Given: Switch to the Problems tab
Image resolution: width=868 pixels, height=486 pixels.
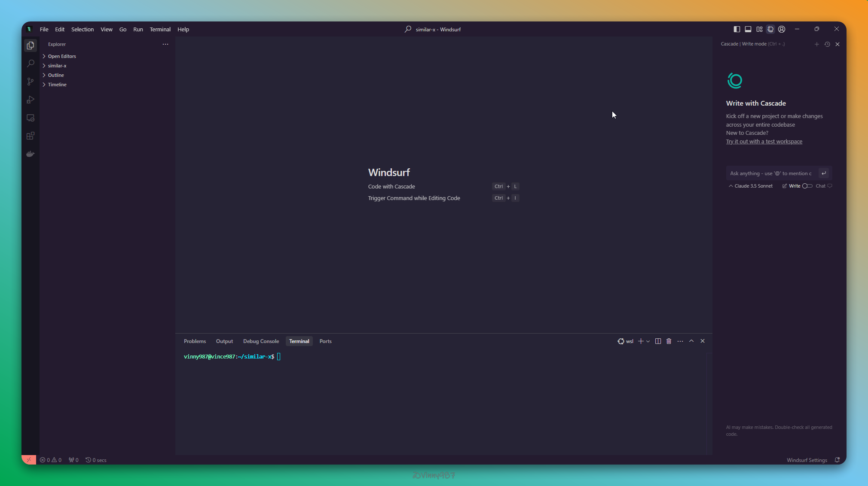Looking at the screenshot, I should 195,341.
